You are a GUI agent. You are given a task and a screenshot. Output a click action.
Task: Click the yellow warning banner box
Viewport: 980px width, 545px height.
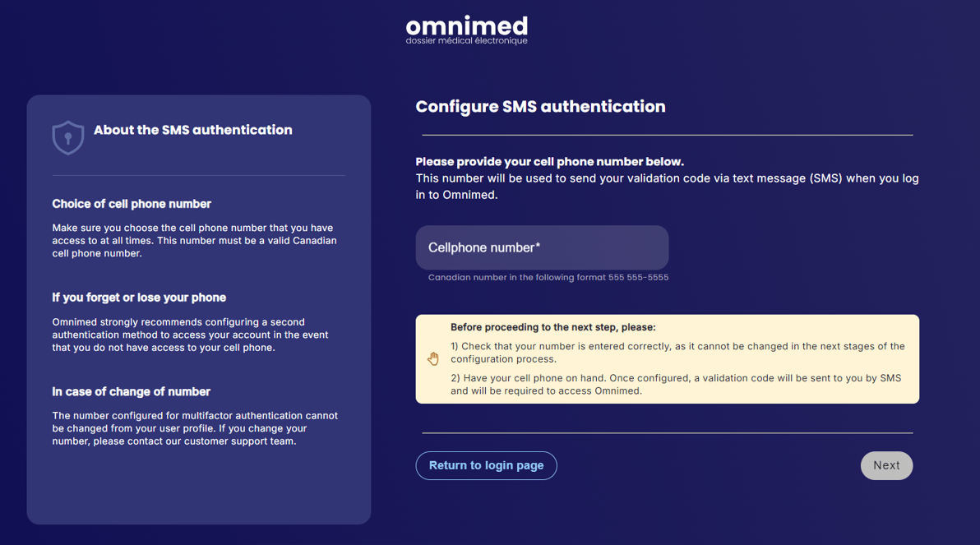pyautogui.click(x=668, y=358)
